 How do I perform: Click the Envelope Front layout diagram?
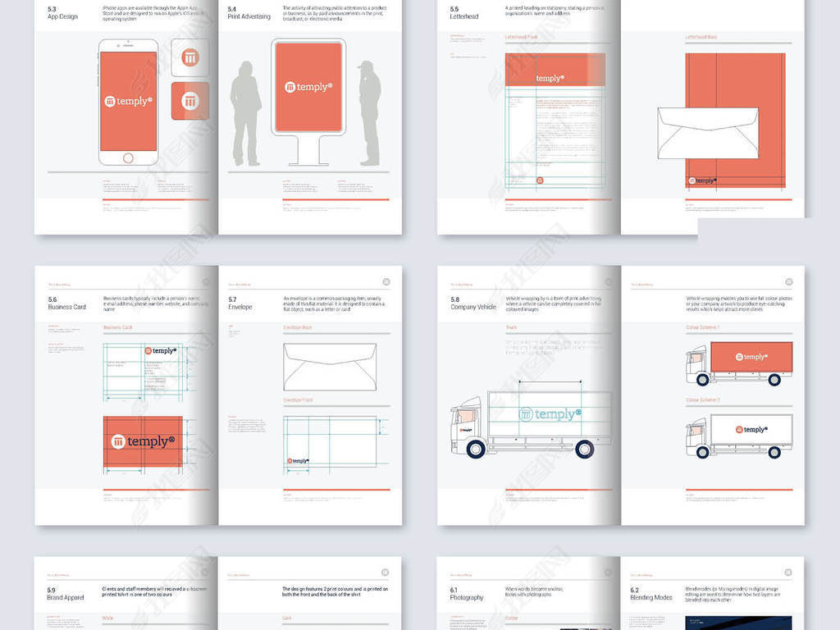[x=330, y=443]
